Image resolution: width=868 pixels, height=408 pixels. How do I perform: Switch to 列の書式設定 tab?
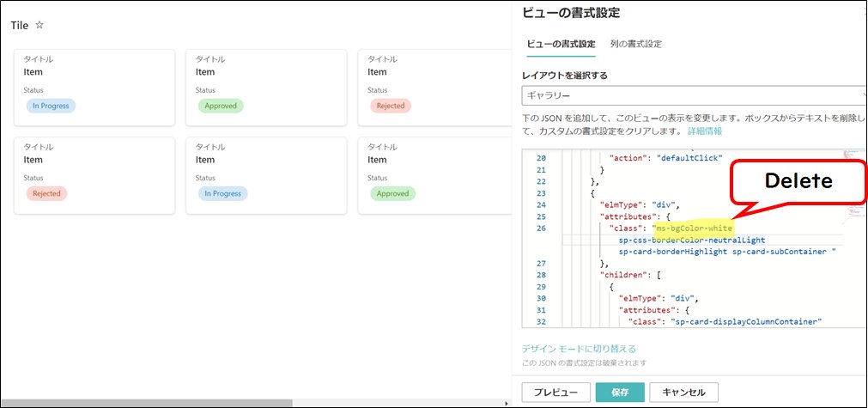[x=636, y=45]
